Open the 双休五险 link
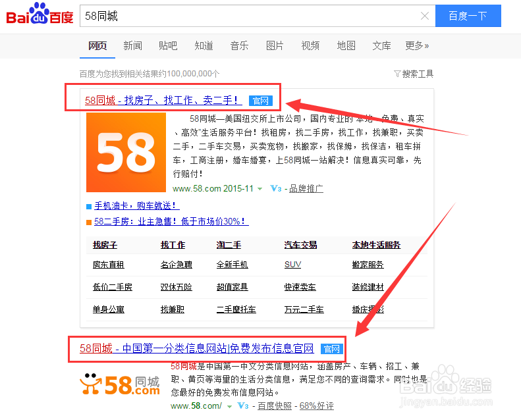The height and width of the screenshot is (420, 521). [176, 287]
